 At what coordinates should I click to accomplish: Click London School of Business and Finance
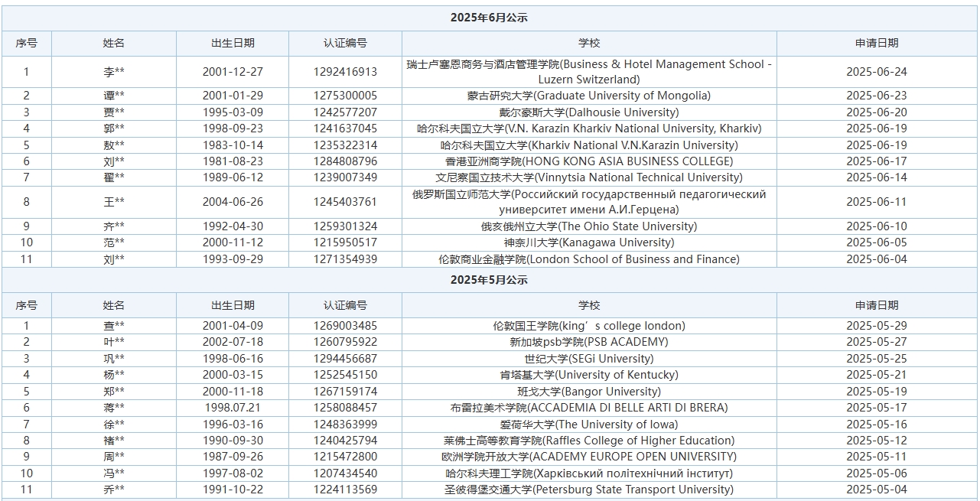click(589, 259)
